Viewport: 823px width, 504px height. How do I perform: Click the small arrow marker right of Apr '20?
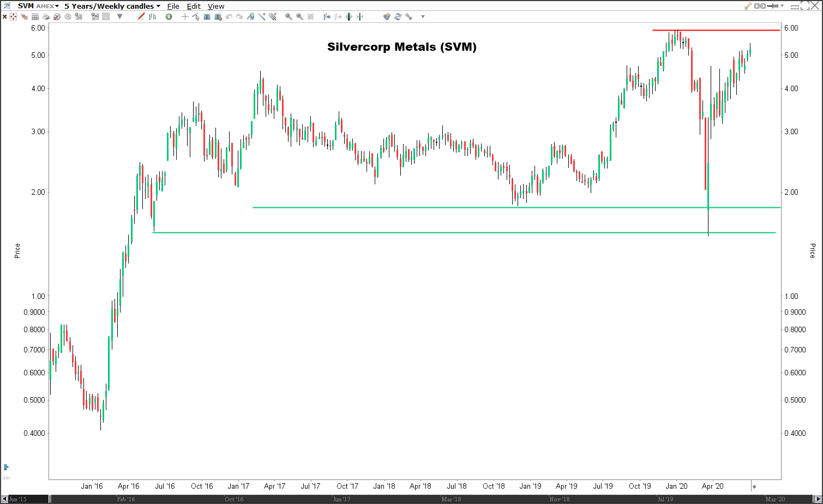pos(753,486)
